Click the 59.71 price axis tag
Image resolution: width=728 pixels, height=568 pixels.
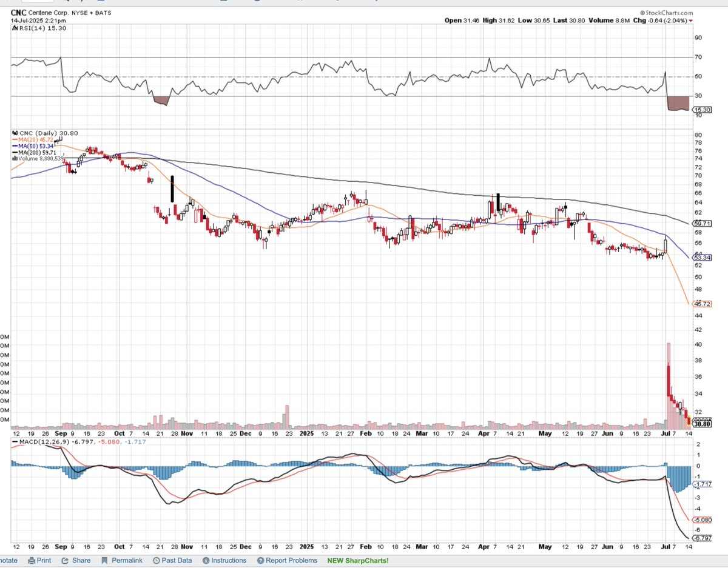[702, 224]
